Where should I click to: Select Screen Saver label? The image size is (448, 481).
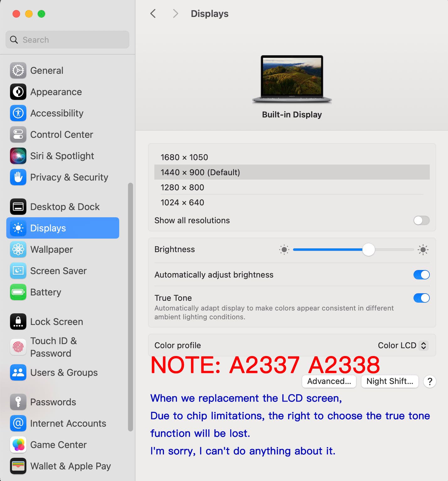[x=58, y=271]
